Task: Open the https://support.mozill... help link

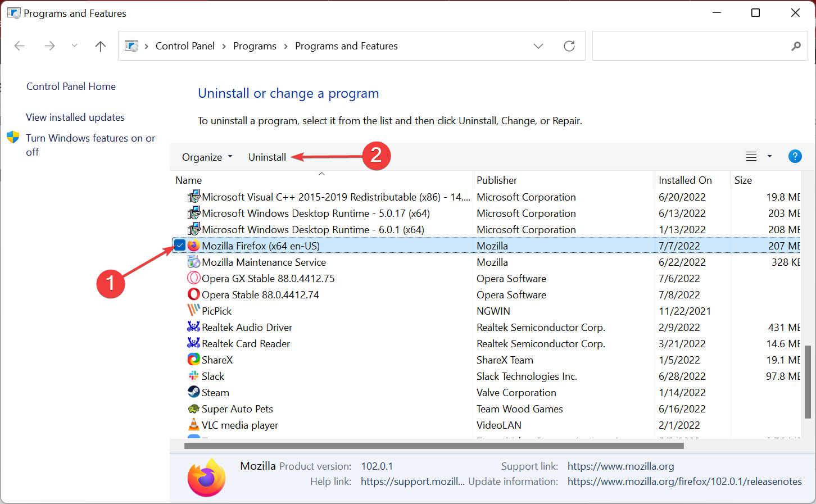Action: [412, 482]
